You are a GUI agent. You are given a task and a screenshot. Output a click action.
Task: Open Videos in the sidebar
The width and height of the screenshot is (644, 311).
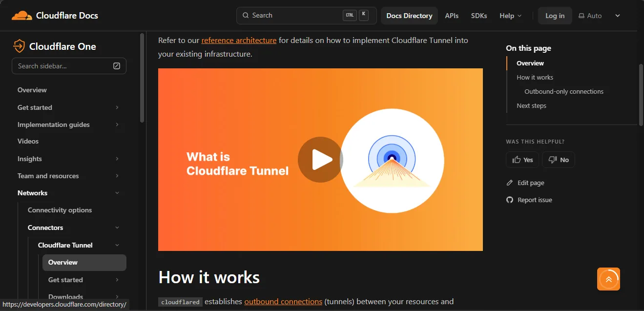tap(28, 141)
